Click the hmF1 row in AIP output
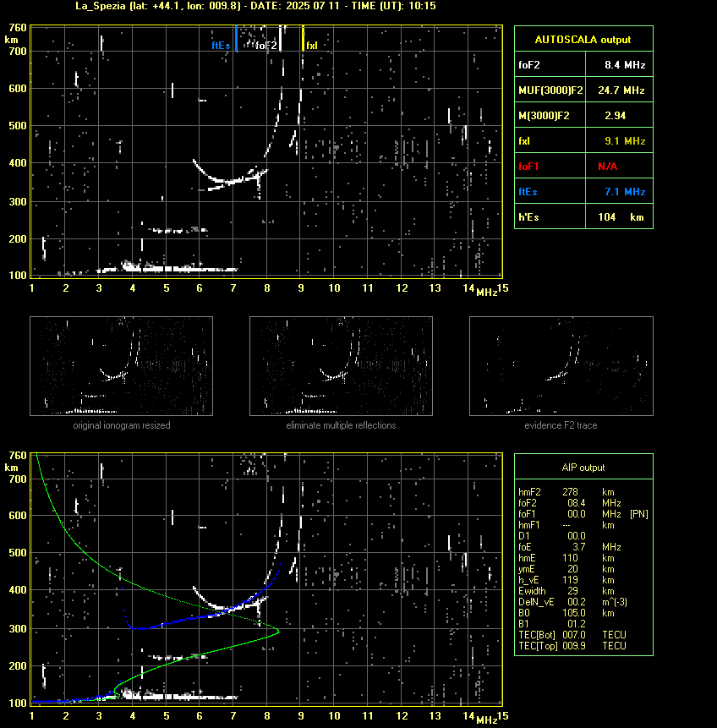 tap(566, 525)
